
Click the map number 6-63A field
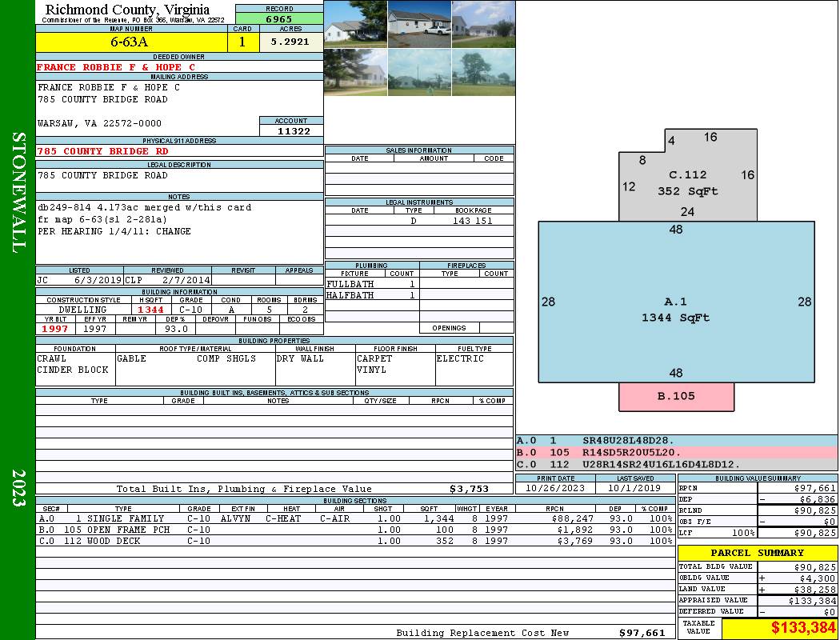coord(131,42)
